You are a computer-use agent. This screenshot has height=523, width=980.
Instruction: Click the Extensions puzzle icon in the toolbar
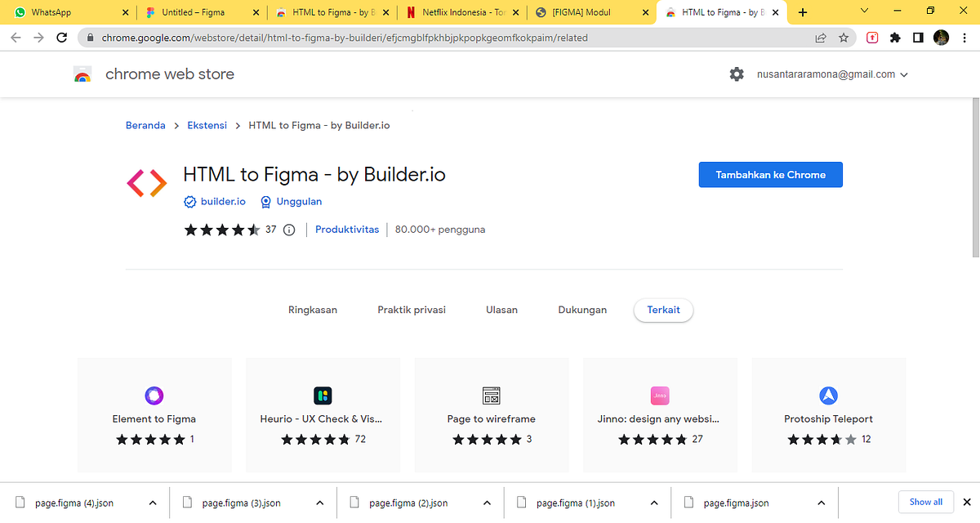(x=894, y=38)
